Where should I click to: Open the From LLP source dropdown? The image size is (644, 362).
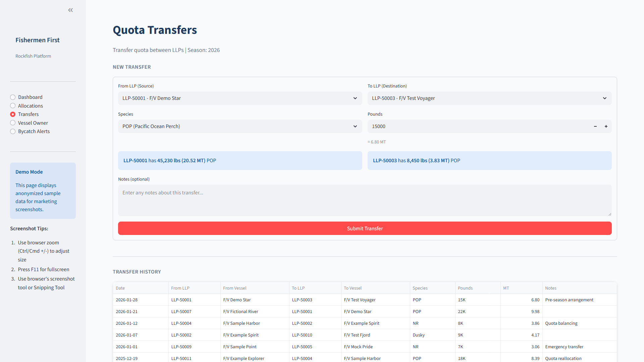240,98
